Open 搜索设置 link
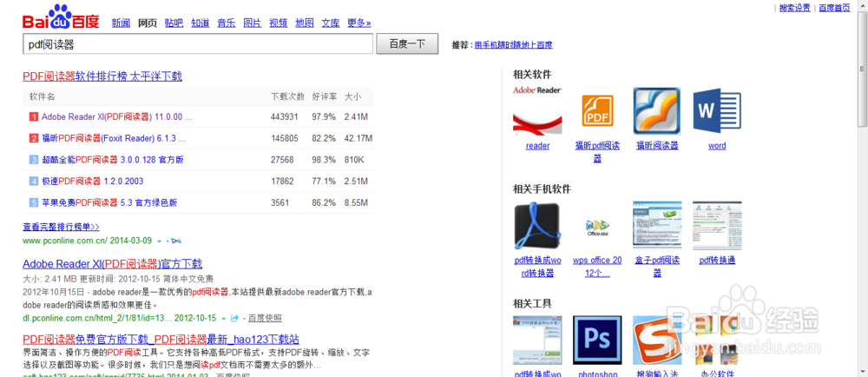 point(794,8)
